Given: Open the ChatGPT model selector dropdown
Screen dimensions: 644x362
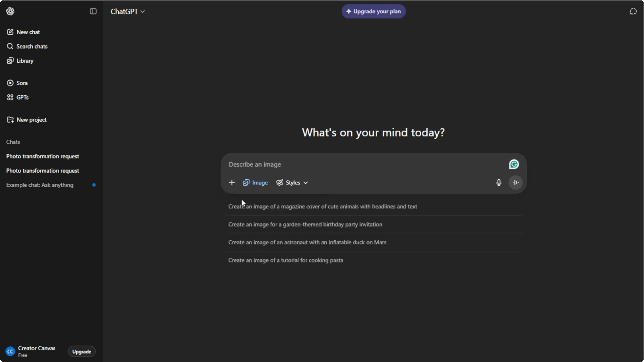Looking at the screenshot, I should (128, 12).
